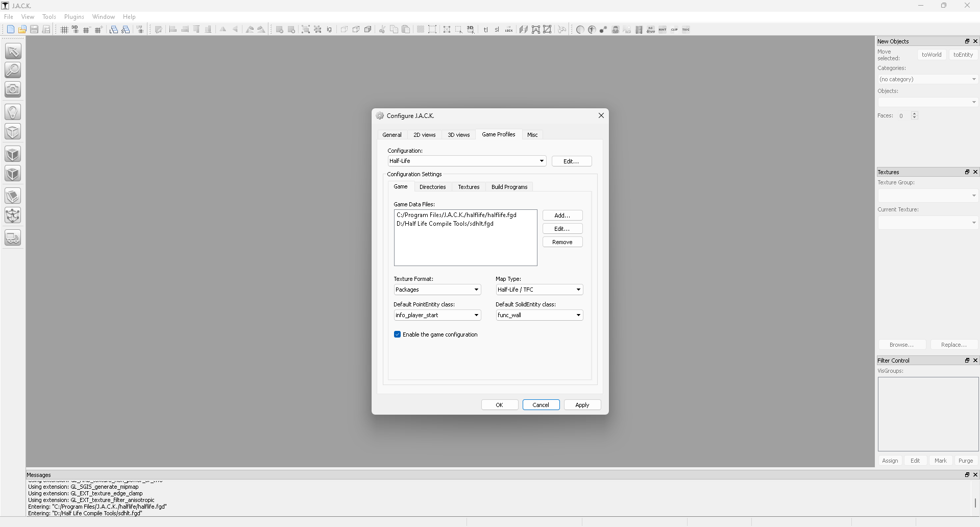Click the scissors Cut icon
980x527 pixels.
coord(382,30)
